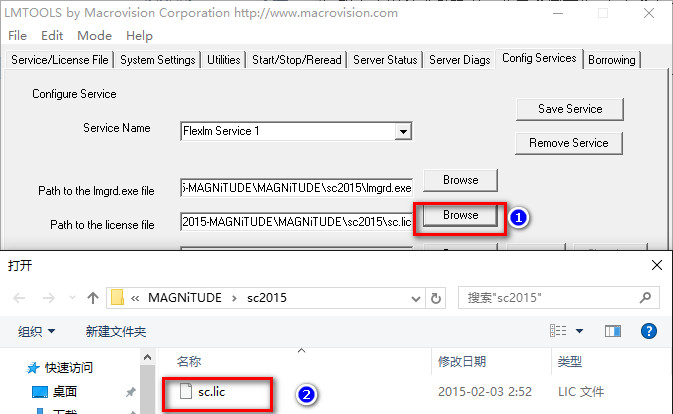This screenshot has width=673, height=414.
Task: Expand the chevron after MAGNiTUDE breadcrumb
Action: 234,298
